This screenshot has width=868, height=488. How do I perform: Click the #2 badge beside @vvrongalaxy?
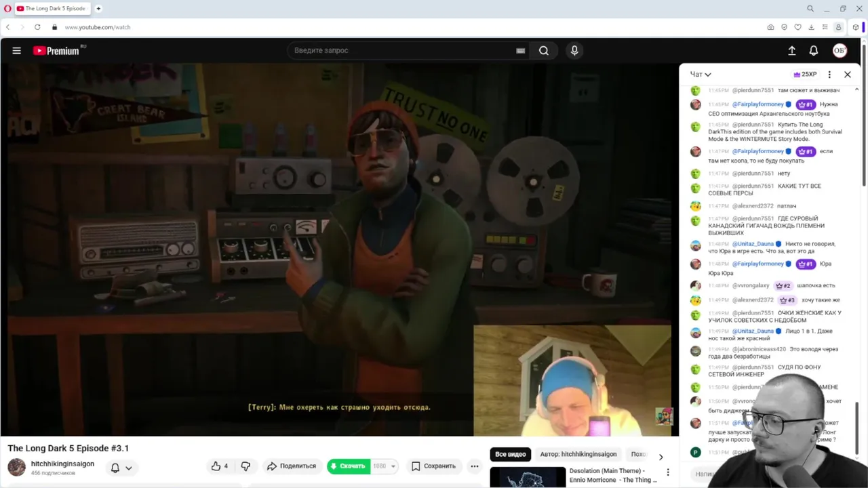783,285
